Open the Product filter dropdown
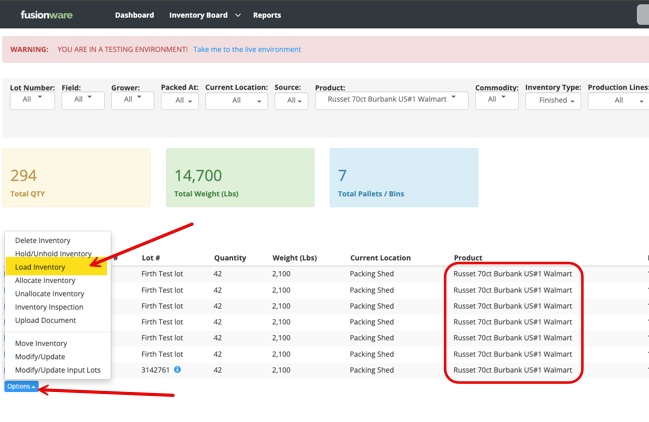The image size is (649, 422). tap(391, 99)
